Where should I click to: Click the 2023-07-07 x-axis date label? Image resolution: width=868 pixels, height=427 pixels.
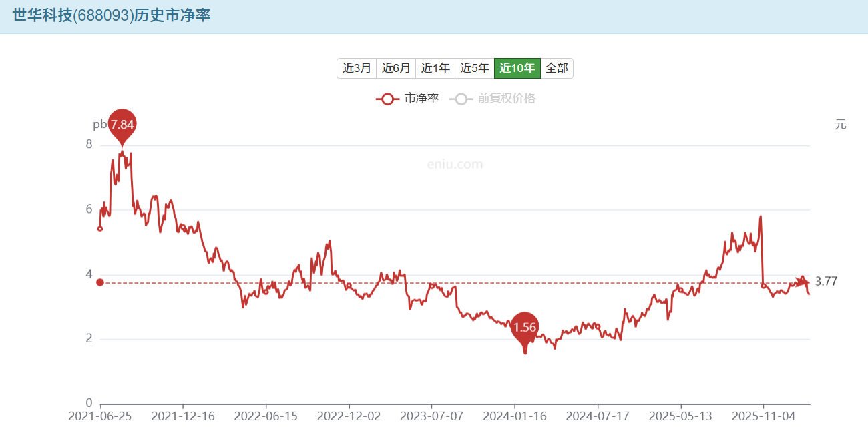[x=431, y=416]
